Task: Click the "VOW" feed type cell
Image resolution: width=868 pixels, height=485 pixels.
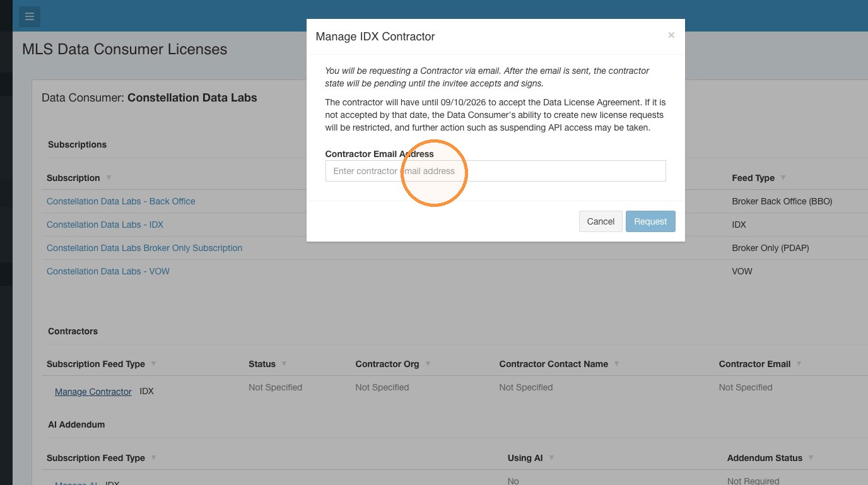Action: click(x=742, y=271)
